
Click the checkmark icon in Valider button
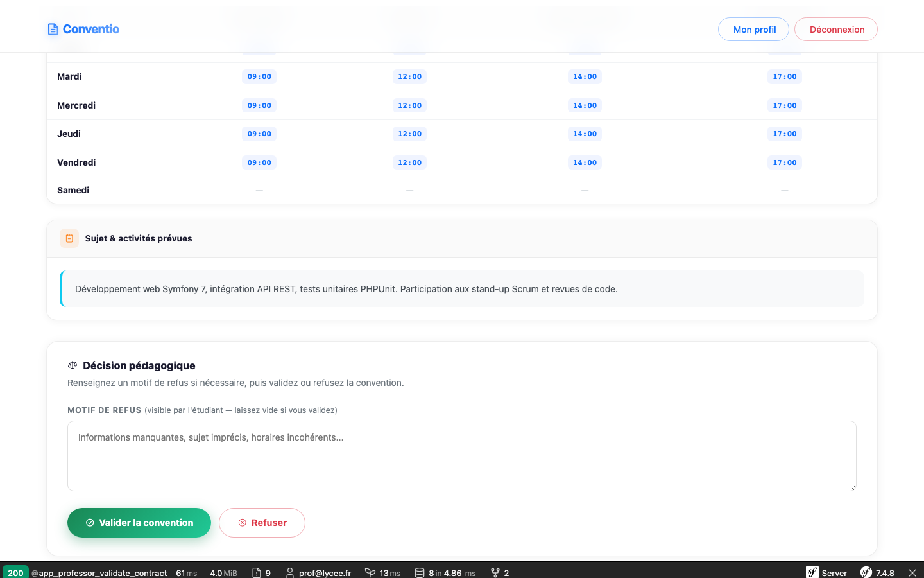tap(90, 523)
